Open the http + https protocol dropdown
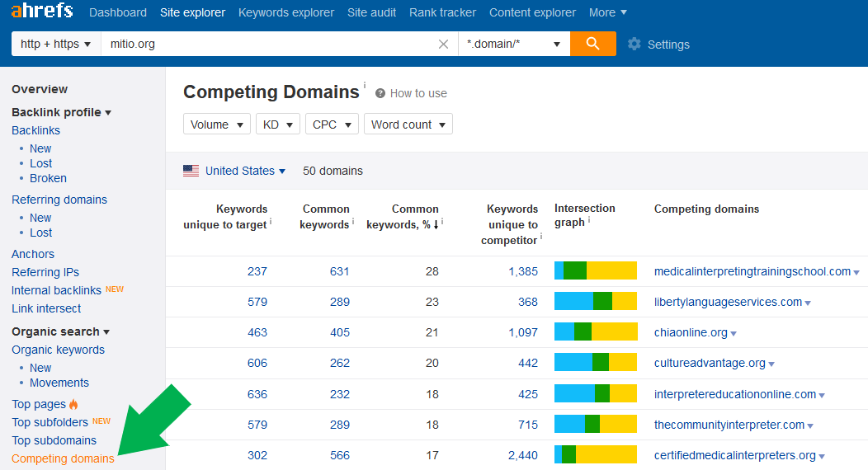The width and height of the screenshot is (868, 470). 56,44
